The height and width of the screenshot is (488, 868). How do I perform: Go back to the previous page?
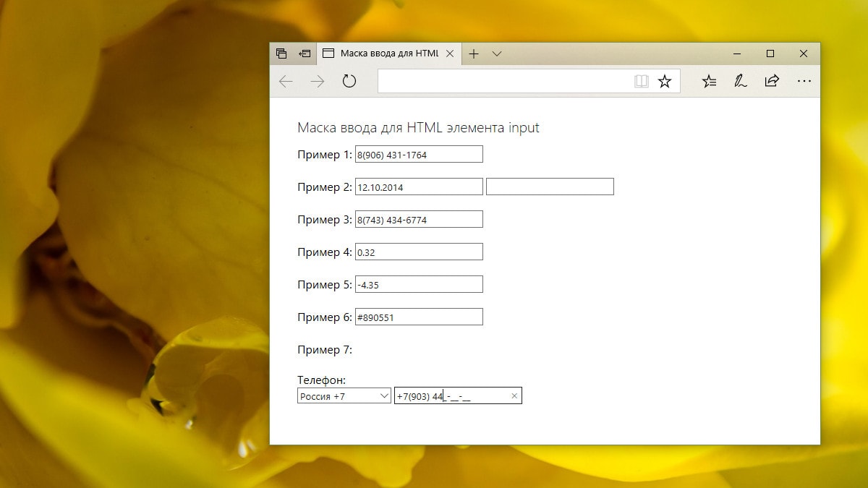point(286,82)
